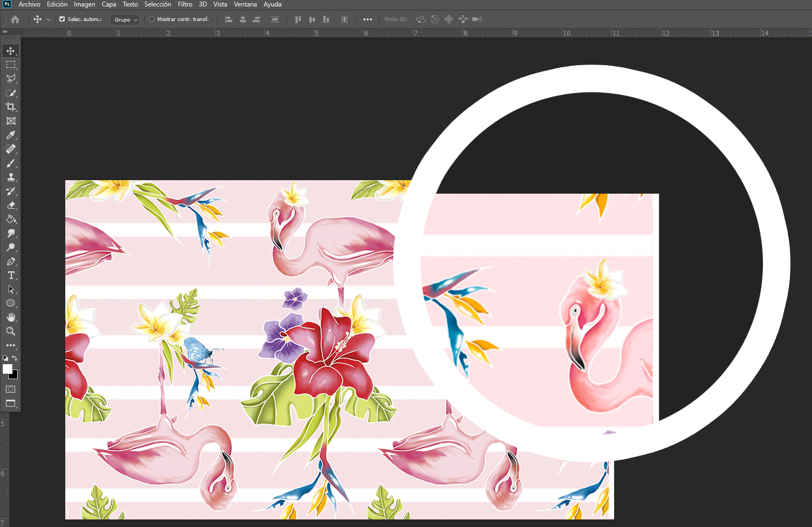This screenshot has height=527, width=812.
Task: Click the Paint Bucket tool
Action: [10, 220]
